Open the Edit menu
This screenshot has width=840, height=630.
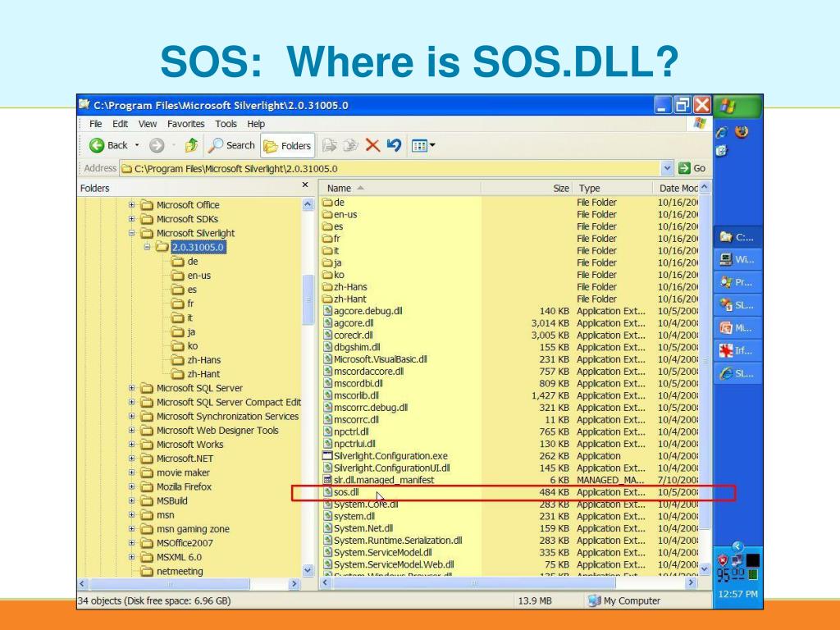120,124
